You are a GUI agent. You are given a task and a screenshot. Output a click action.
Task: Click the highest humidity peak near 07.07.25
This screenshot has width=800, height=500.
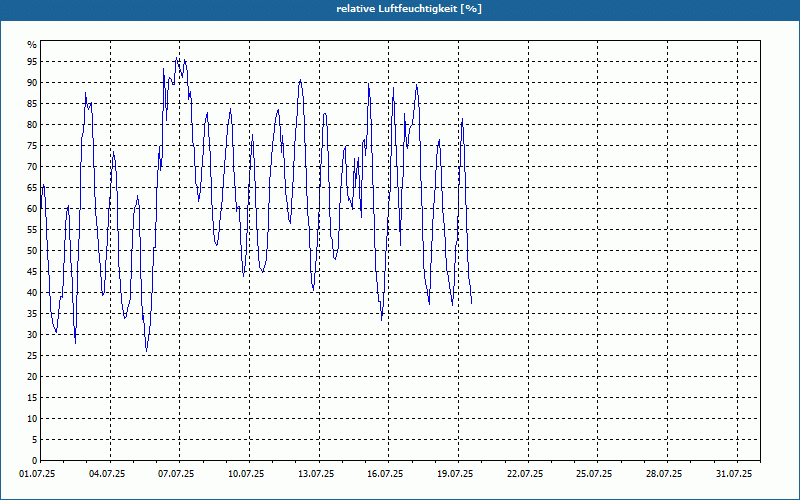point(177,58)
